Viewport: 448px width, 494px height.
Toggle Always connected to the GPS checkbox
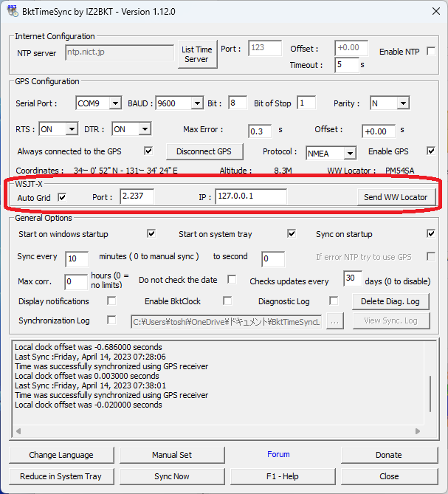tap(148, 151)
